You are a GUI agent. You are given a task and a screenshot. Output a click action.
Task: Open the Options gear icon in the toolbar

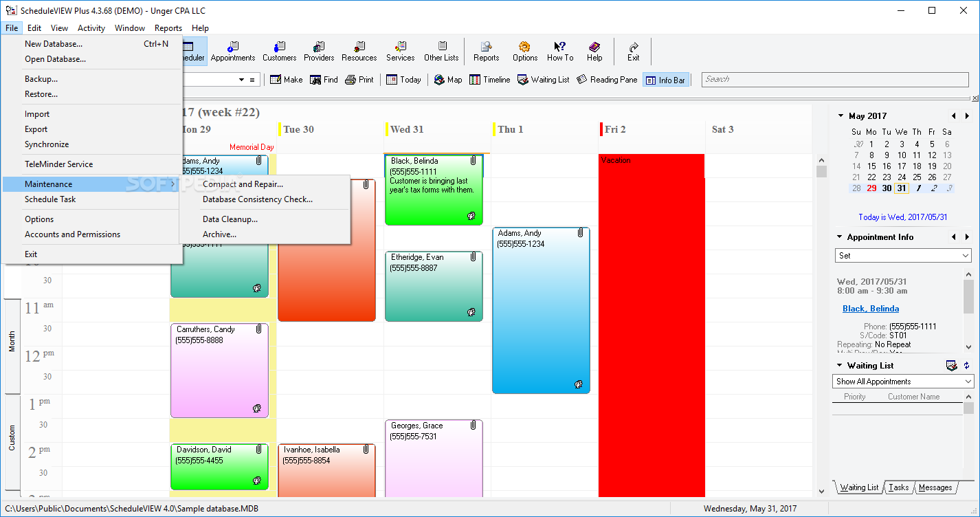[x=524, y=52]
